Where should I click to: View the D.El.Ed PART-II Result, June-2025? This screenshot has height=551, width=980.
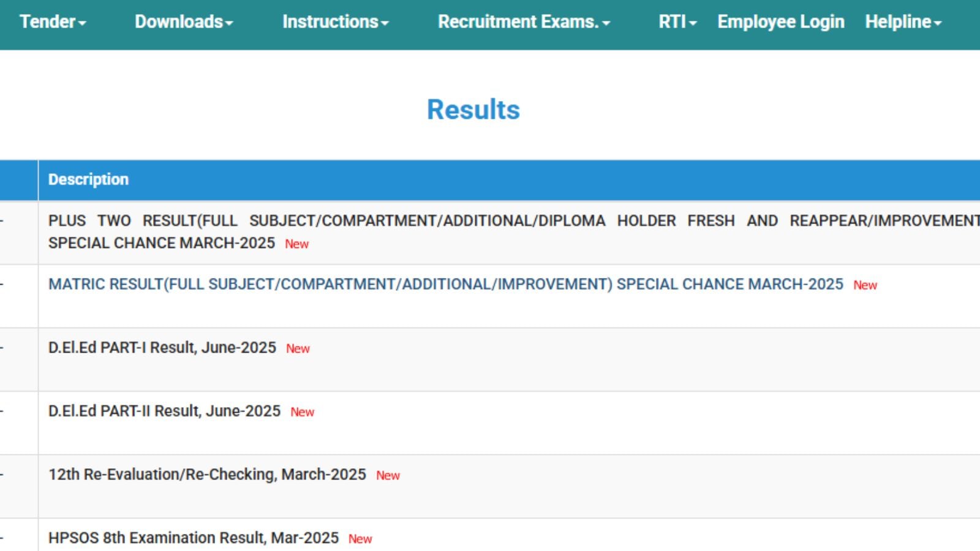164,411
